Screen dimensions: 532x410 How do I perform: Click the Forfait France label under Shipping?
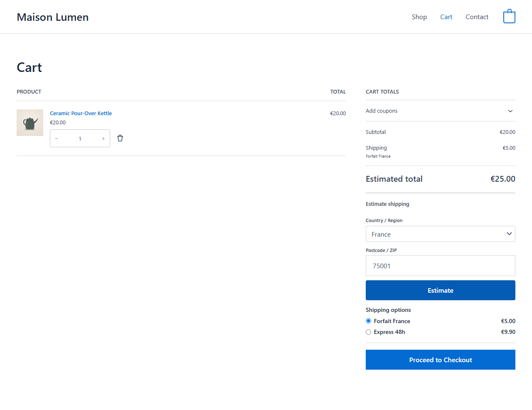pos(378,156)
